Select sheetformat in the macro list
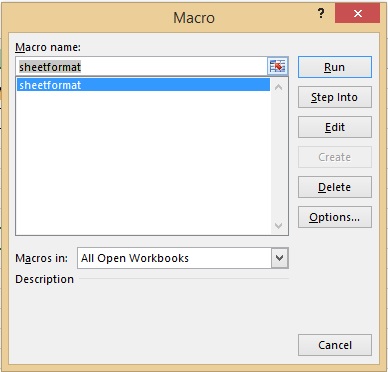The height and width of the screenshot is (372, 388). (x=143, y=85)
